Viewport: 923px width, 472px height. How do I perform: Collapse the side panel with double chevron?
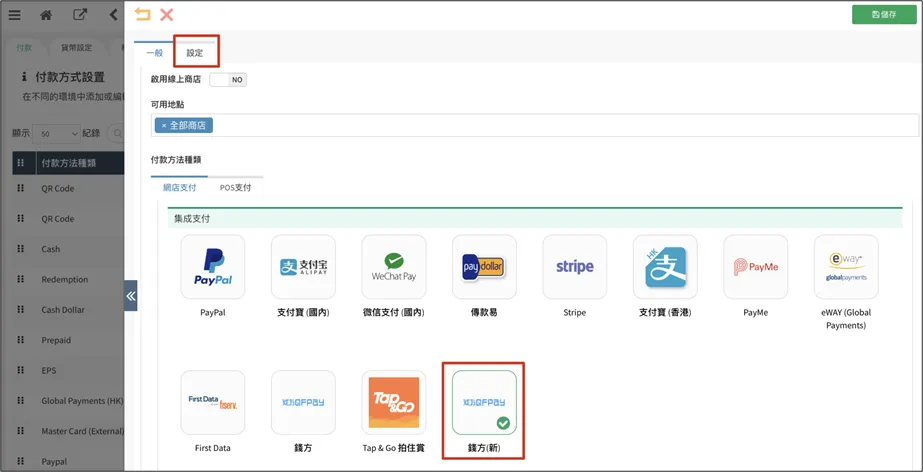coord(131,295)
